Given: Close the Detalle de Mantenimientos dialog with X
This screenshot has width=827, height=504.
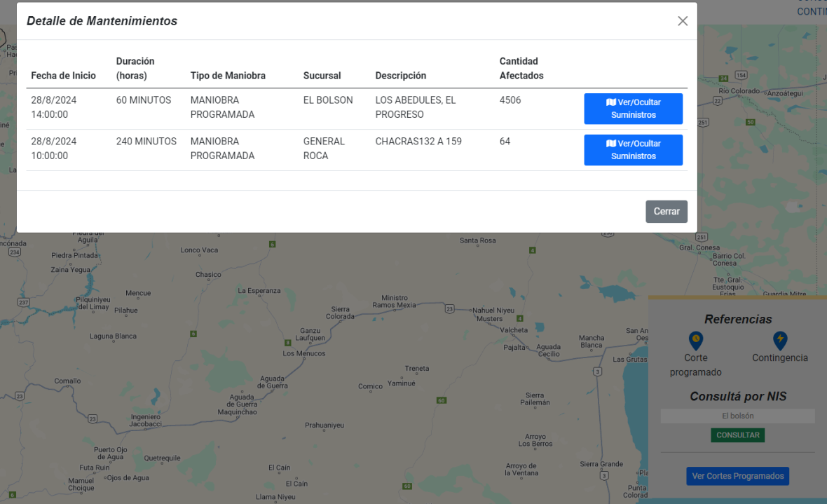Looking at the screenshot, I should pos(683,21).
